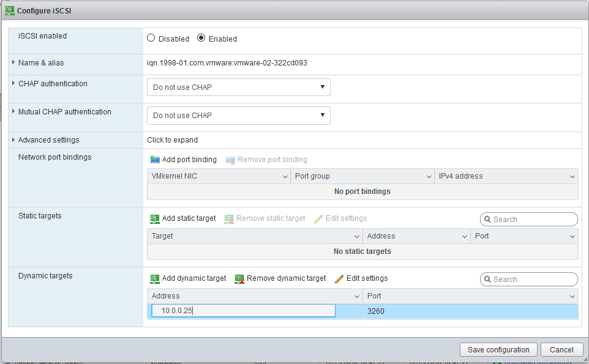Click the 10.0.0.25 address input field
The height and width of the screenshot is (364, 589).
coord(244,311)
